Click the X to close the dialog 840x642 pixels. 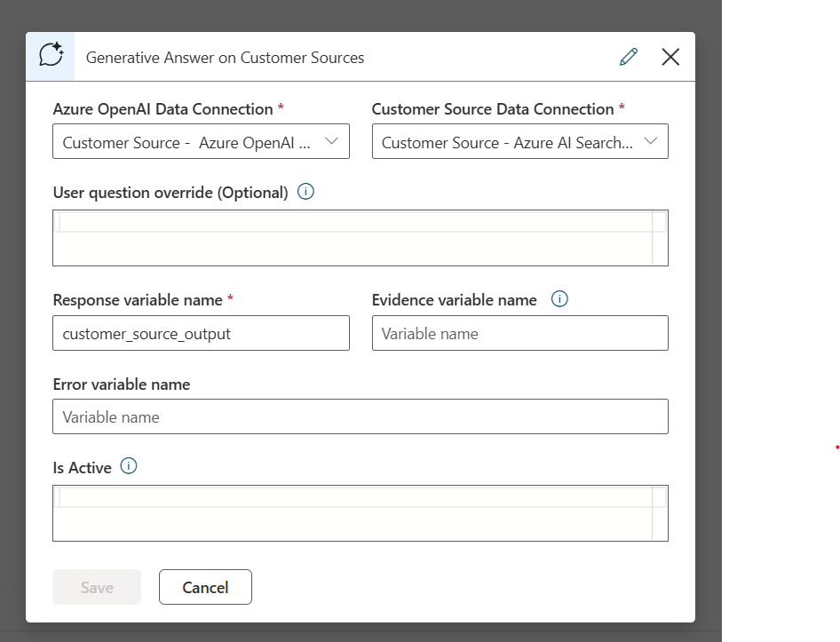coord(670,57)
